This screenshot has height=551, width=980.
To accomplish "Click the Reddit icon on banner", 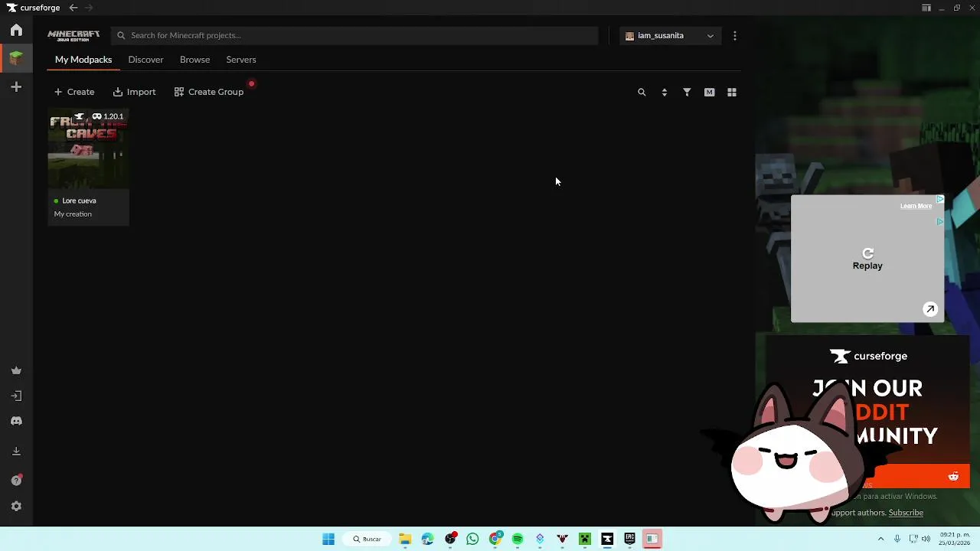I will [x=953, y=477].
